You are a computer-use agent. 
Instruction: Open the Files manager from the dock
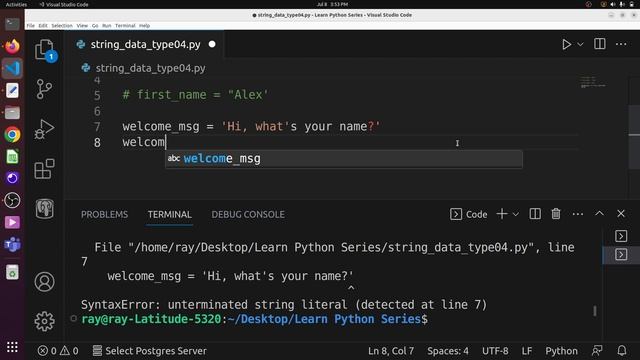click(x=12, y=113)
